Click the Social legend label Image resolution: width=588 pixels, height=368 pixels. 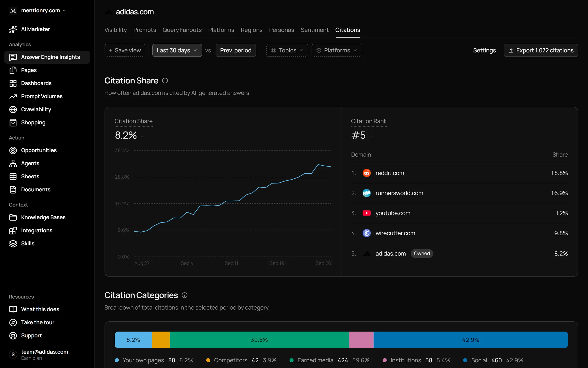479,360
